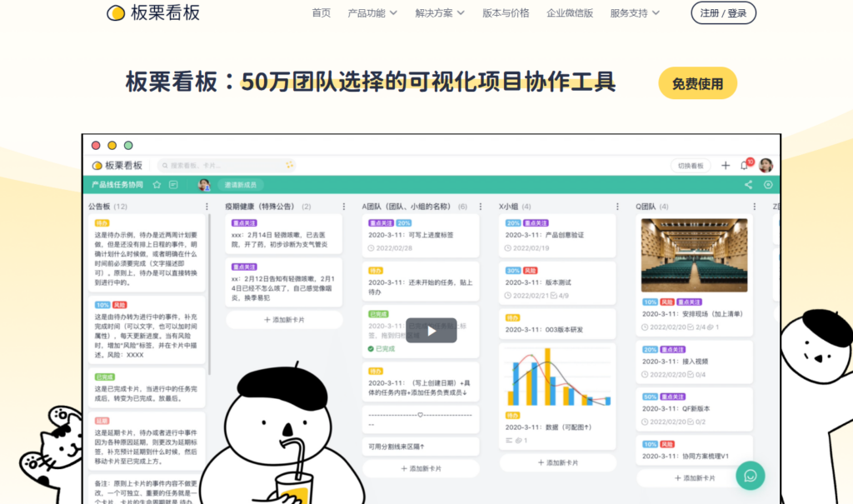
Task: Open the 产品功能 dropdown menu
Action: tap(367, 13)
